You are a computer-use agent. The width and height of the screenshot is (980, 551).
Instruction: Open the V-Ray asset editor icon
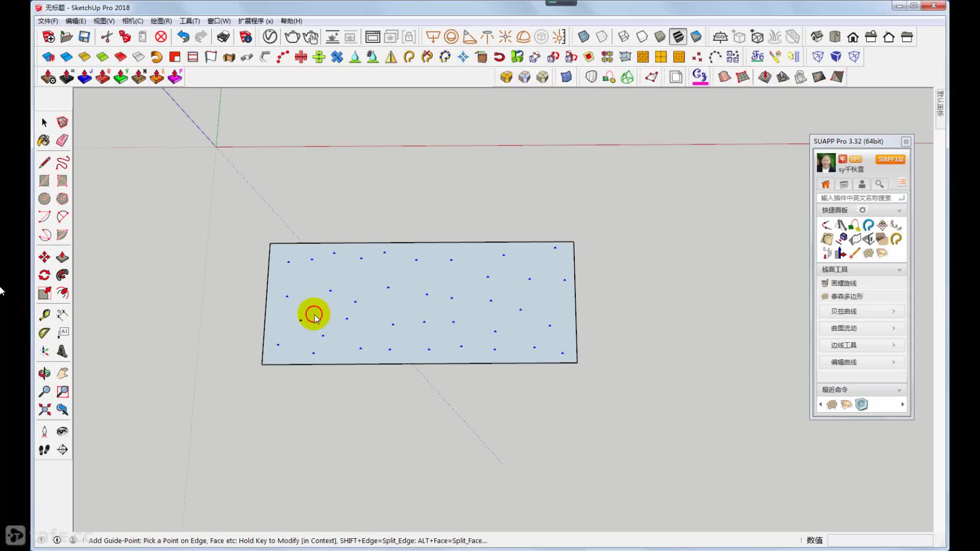tap(270, 37)
